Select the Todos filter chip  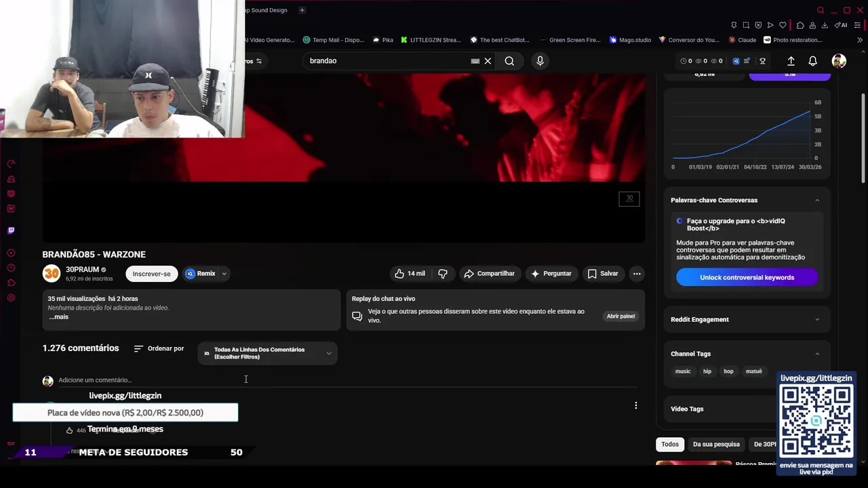670,444
